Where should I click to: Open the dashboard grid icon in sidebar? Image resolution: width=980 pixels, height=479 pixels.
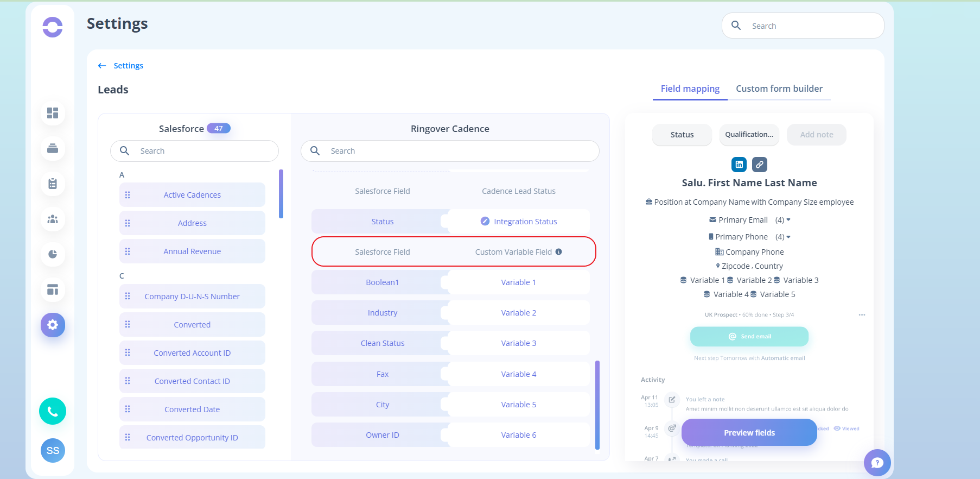tap(53, 113)
